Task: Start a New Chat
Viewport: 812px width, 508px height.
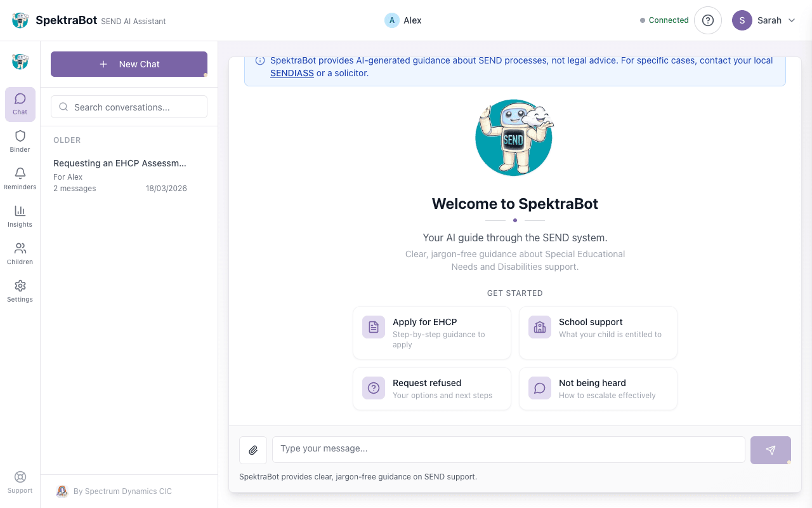Action: 129,63
